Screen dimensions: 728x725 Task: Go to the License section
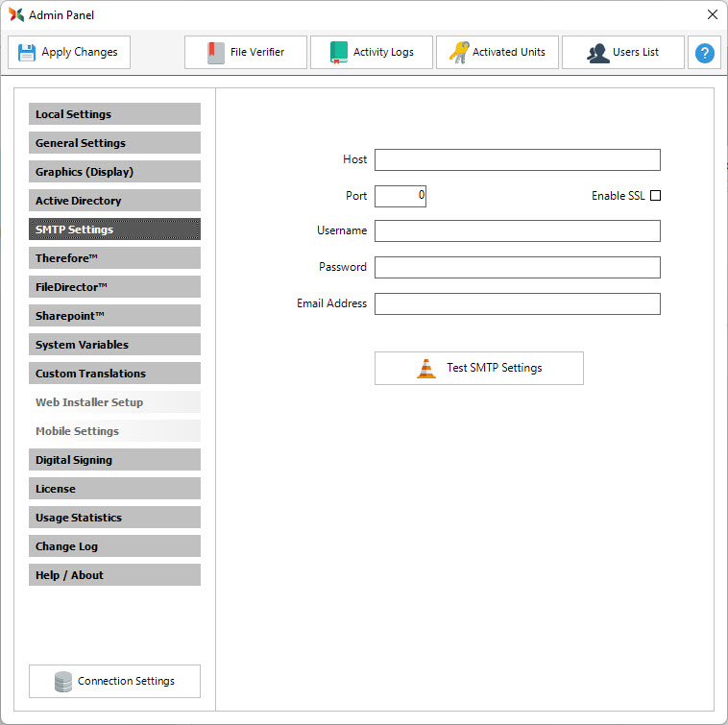point(114,488)
